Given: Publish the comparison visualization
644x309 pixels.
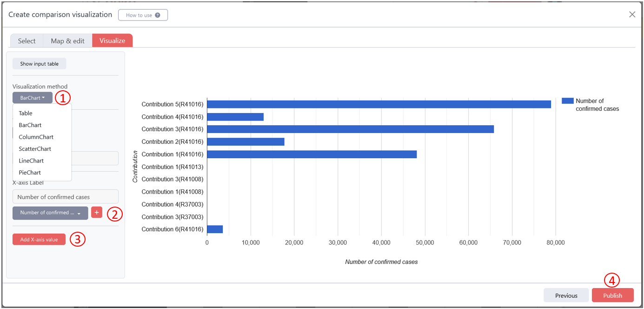Looking at the screenshot, I should pos(612,296).
